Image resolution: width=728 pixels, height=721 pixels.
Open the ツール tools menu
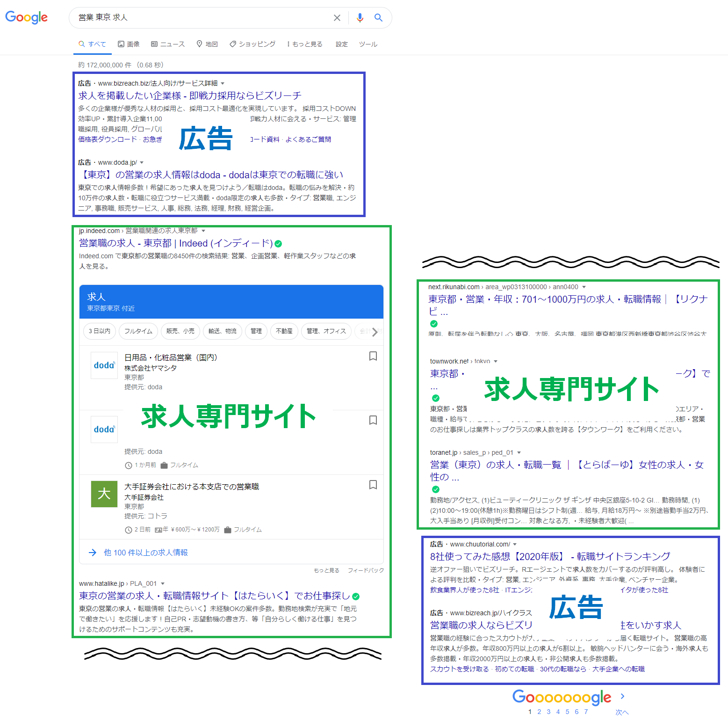pos(368,44)
